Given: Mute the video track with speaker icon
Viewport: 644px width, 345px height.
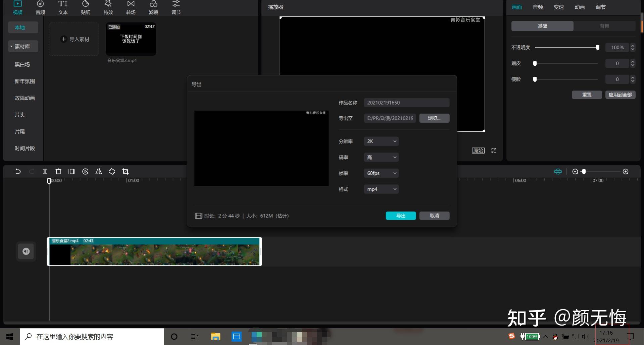Looking at the screenshot, I should [x=26, y=251].
